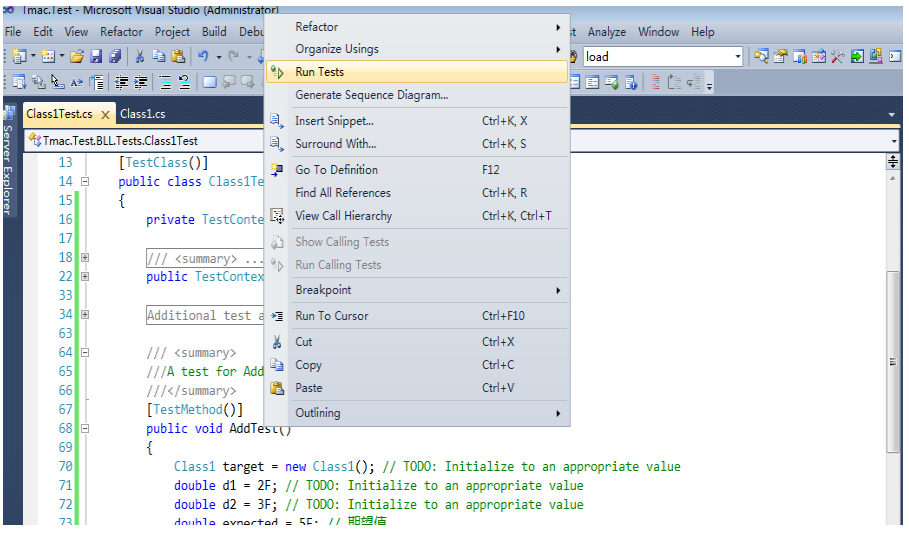The image size is (909, 534).
Task: Open the Refactor submenu in the context menu
Action: tap(417, 27)
